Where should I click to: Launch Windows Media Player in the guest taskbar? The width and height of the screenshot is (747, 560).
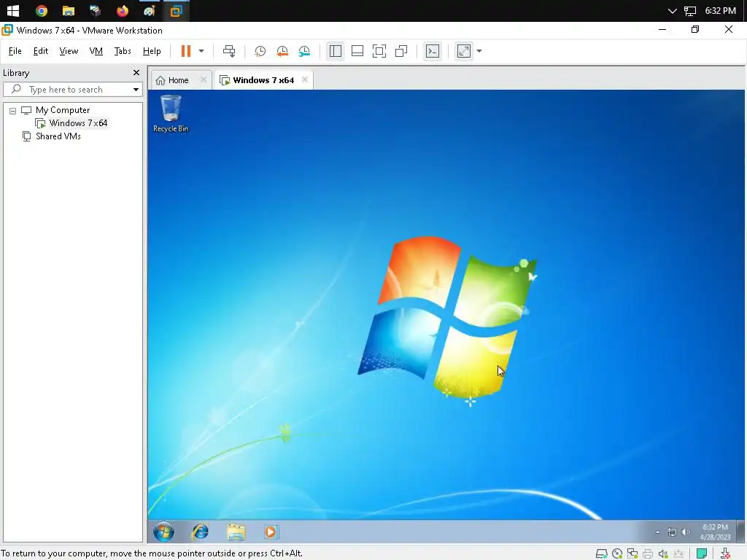[271, 532]
